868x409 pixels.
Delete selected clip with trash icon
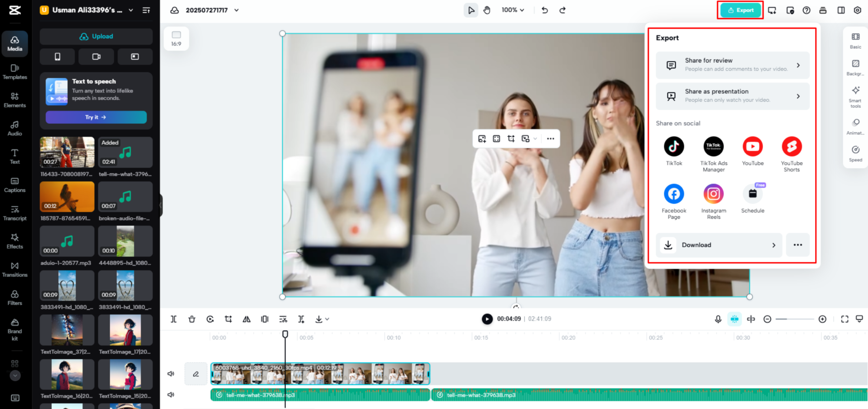[x=192, y=319]
